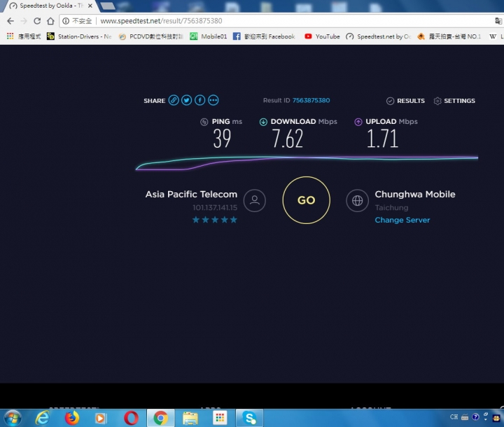
Task: Open Skype from the taskbar
Action: [249, 418]
